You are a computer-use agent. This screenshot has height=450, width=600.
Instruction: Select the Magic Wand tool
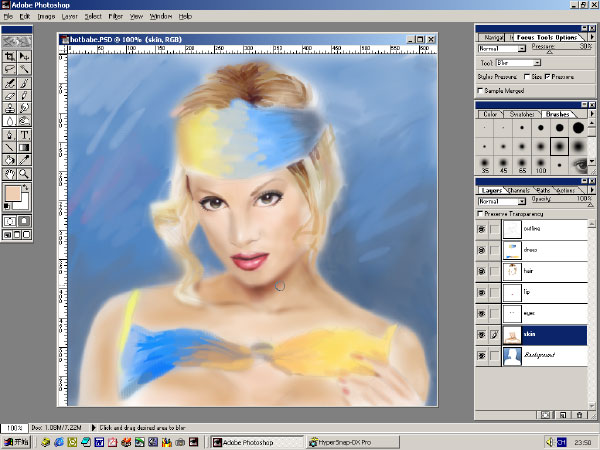pyautogui.click(x=24, y=69)
